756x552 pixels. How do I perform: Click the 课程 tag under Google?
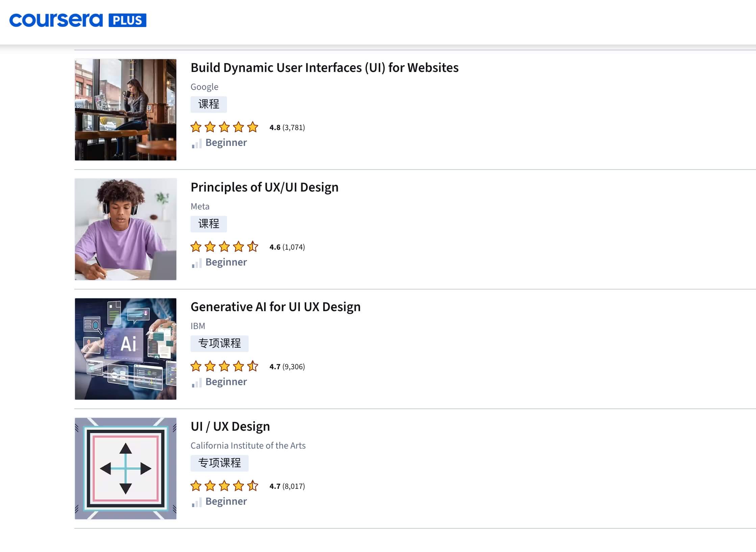point(208,104)
